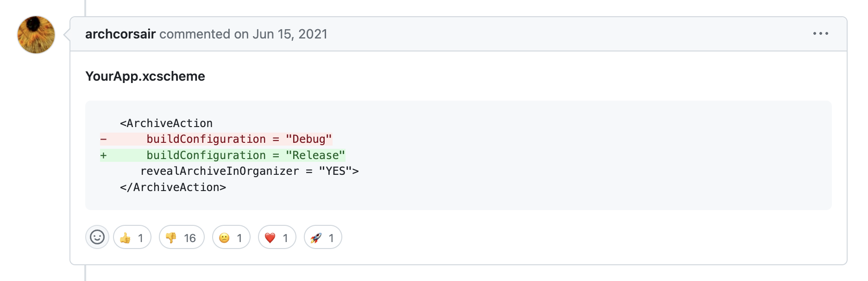Click the opening <ArchiveAction tag line
Screen dimensions: 868x281
(x=166, y=123)
